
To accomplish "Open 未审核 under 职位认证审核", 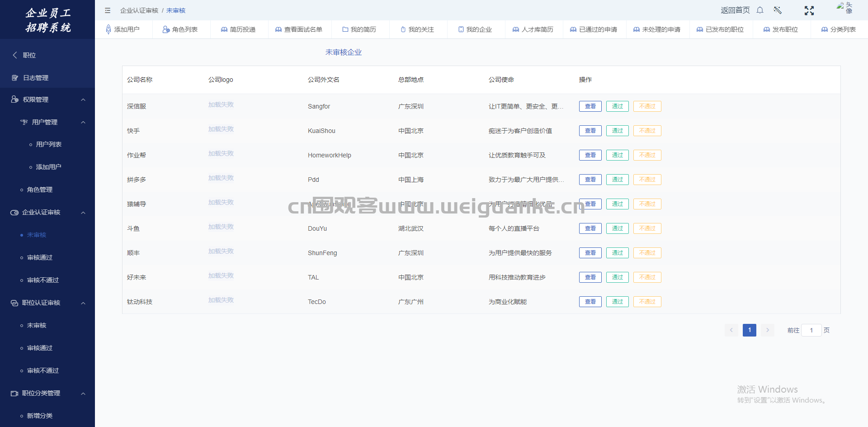I will pos(37,325).
